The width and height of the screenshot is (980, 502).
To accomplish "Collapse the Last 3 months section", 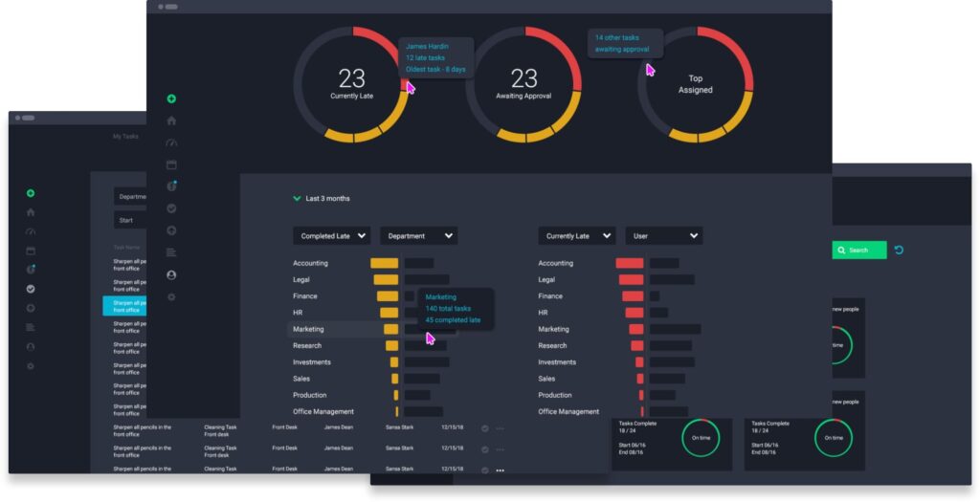I will 297,199.
